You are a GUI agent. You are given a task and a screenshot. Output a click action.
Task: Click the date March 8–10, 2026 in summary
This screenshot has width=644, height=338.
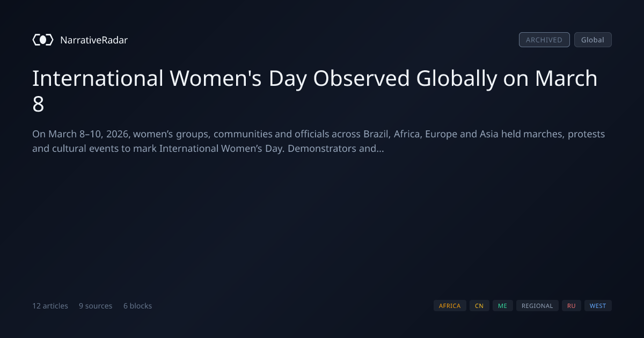tap(88, 134)
